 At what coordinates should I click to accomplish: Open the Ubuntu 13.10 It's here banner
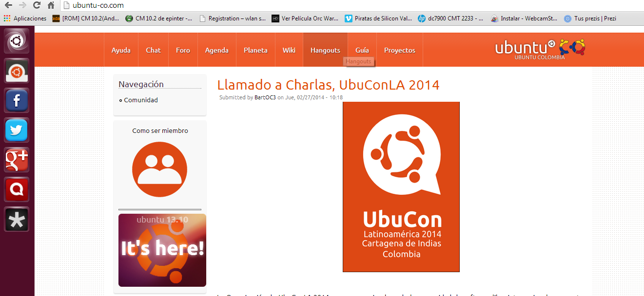point(162,250)
